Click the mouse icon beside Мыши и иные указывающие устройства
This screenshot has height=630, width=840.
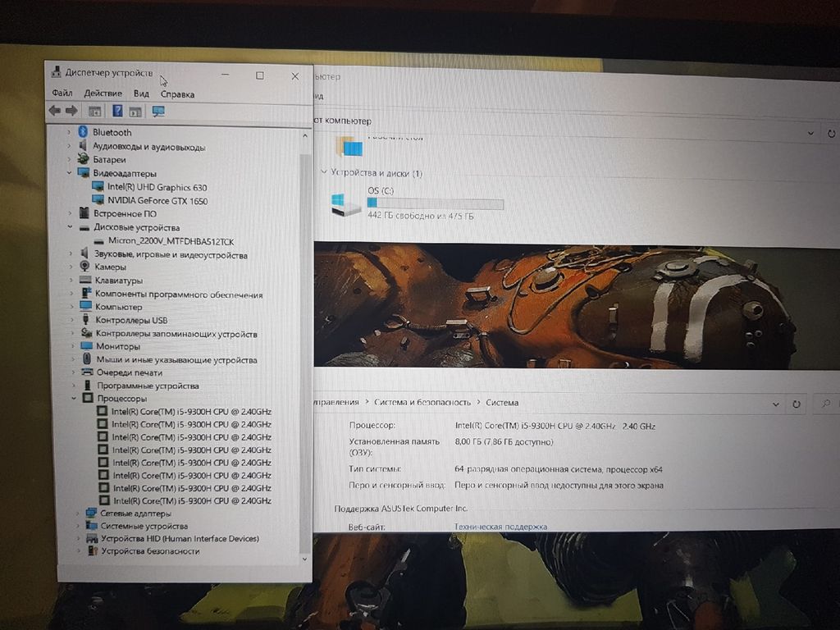87,359
